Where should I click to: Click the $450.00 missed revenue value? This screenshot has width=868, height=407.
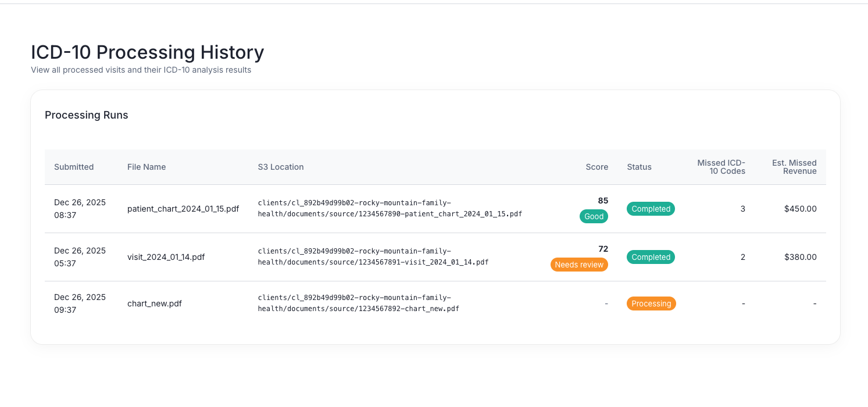pos(800,209)
